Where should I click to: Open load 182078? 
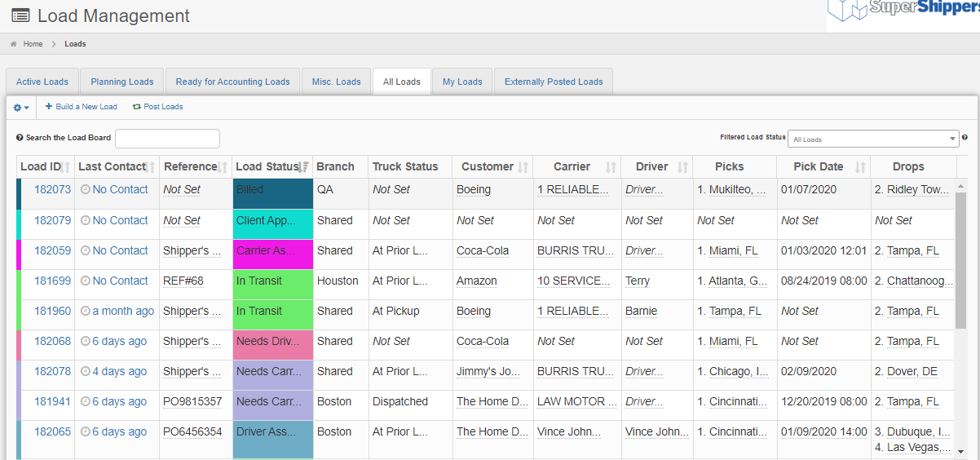point(52,371)
